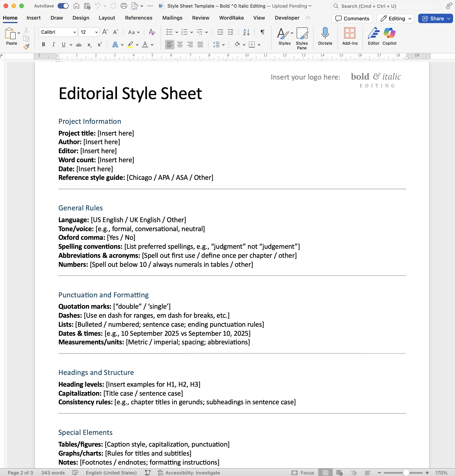Open the Editing mode dropdown

396,18
